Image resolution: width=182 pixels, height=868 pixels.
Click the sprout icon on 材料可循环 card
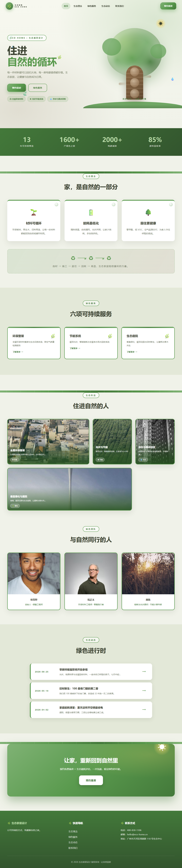click(34, 212)
